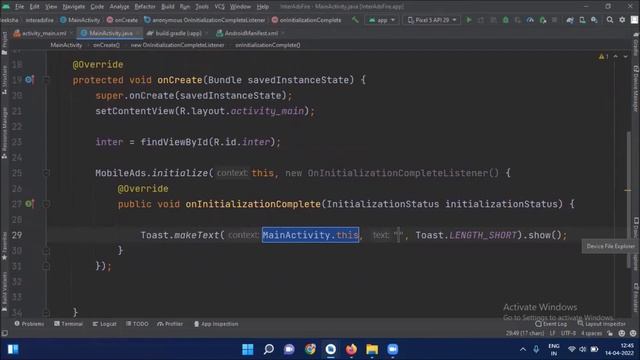Image resolution: width=640 pixels, height=360 pixels.
Task: Close the MainActivity.java tab
Action: click(x=138, y=33)
